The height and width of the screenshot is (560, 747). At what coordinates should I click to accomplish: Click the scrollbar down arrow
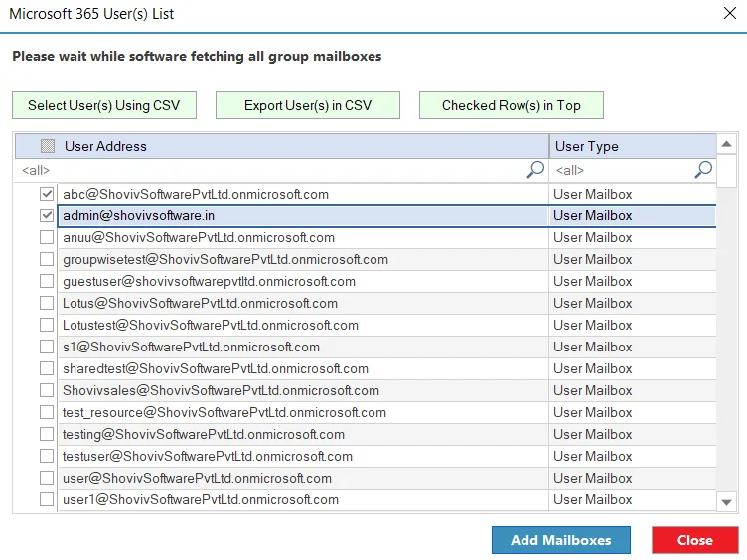click(726, 502)
